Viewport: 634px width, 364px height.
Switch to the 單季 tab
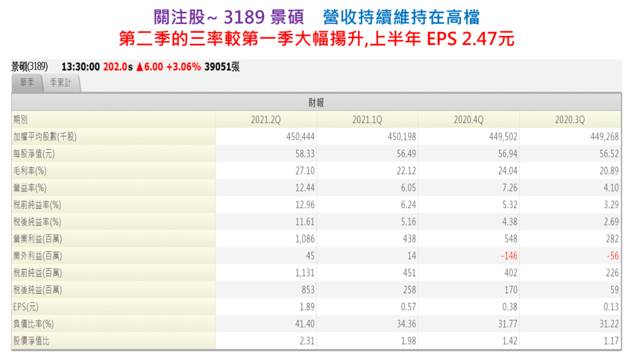(27, 84)
